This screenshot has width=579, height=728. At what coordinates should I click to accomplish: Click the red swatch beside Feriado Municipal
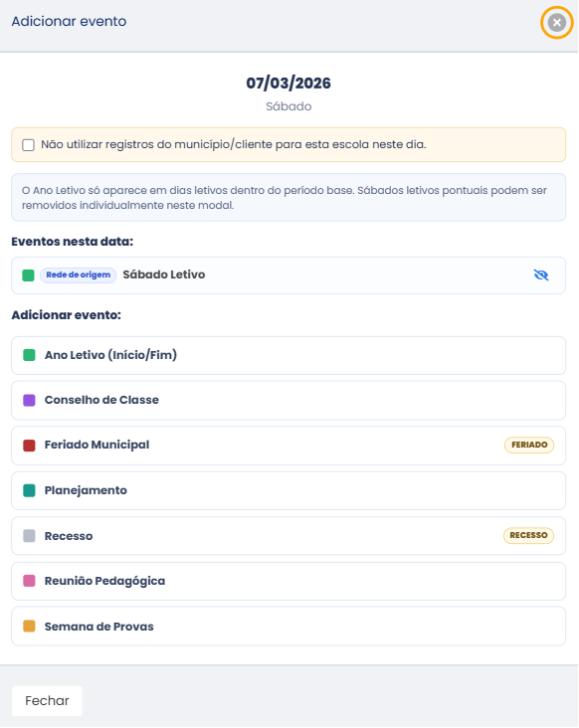[29, 446]
